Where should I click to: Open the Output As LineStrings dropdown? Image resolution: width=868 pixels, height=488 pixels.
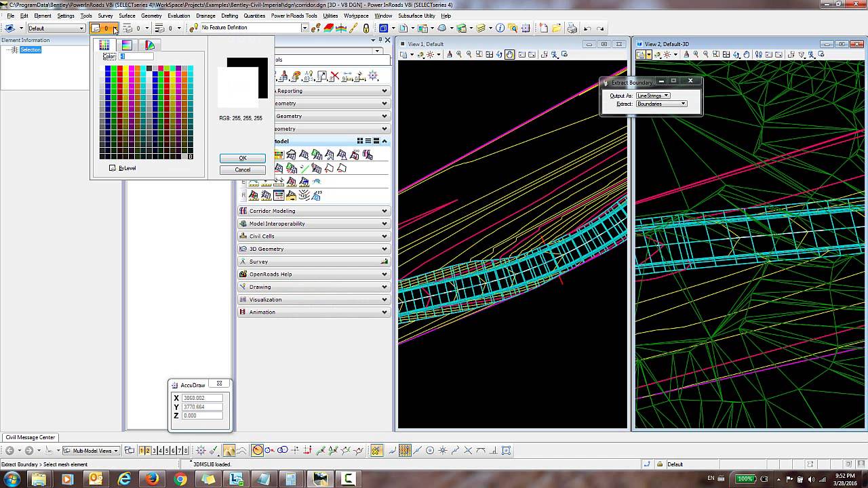653,96
